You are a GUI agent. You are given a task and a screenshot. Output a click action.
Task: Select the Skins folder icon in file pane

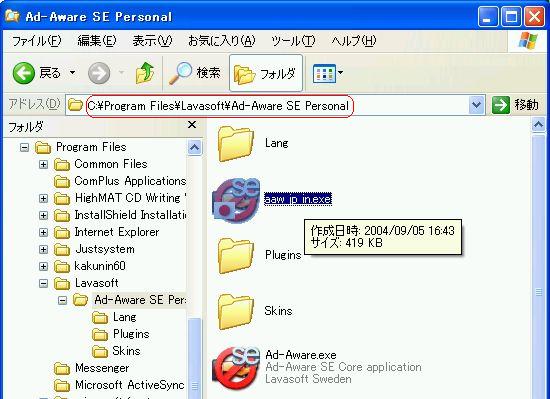click(x=235, y=312)
